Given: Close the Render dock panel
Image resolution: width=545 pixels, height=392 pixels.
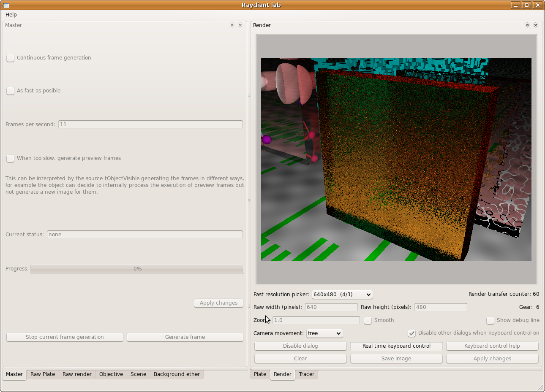Looking at the screenshot, I should pos(535,25).
